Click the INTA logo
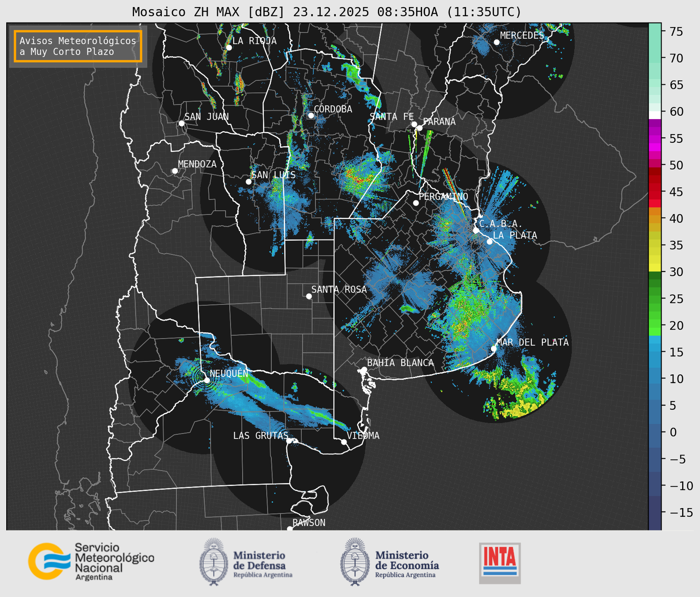 point(500,563)
